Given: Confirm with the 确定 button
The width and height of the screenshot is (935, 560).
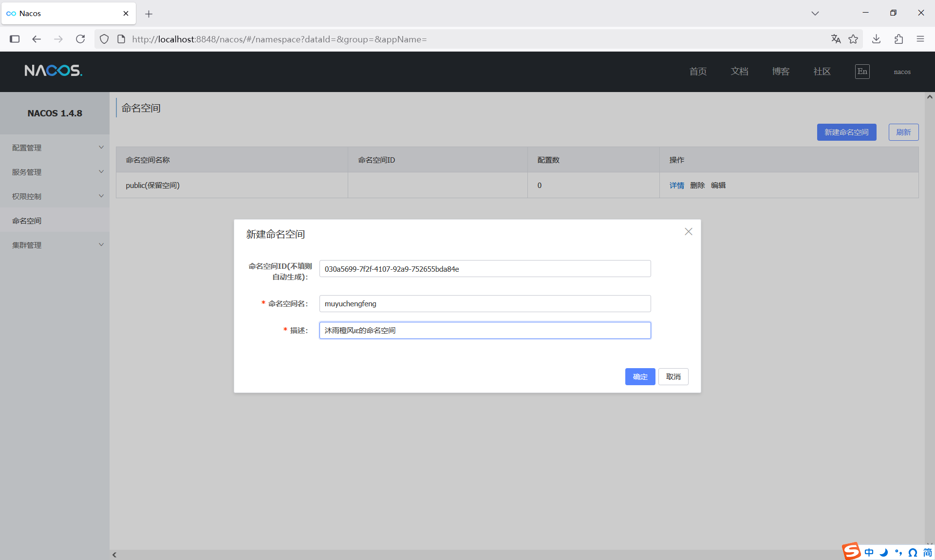Looking at the screenshot, I should click(x=640, y=376).
